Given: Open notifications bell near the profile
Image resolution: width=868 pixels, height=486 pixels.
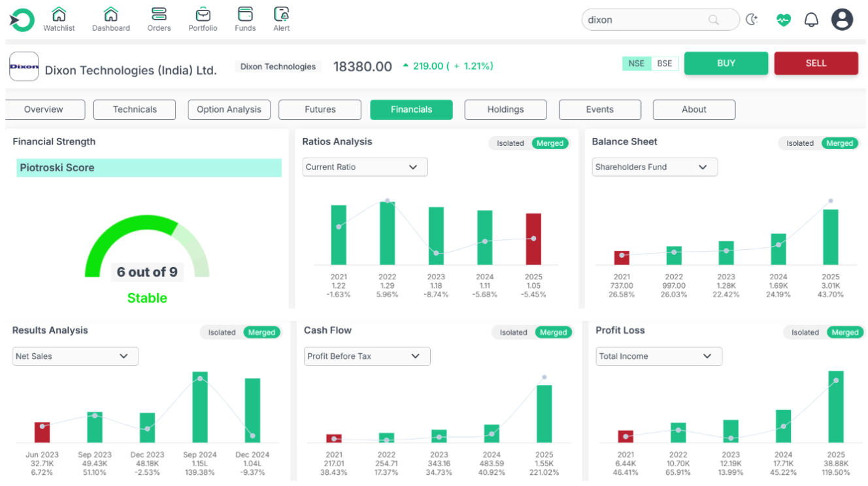Looking at the screenshot, I should (811, 20).
